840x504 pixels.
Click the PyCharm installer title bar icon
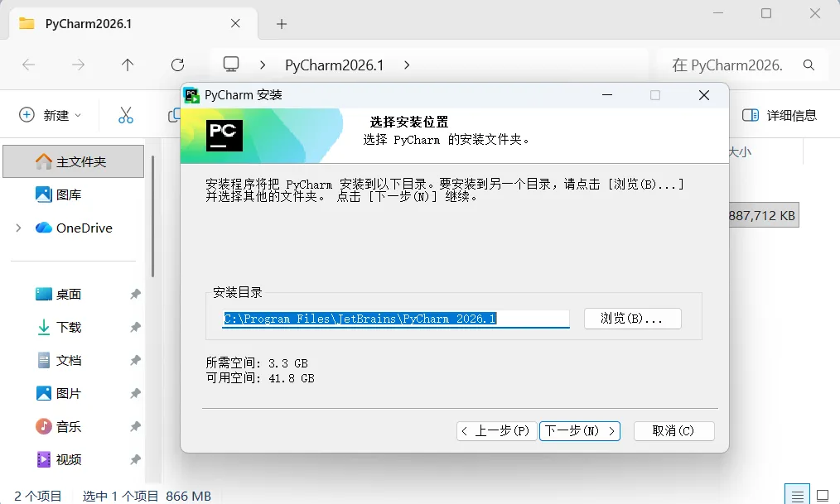coord(191,95)
